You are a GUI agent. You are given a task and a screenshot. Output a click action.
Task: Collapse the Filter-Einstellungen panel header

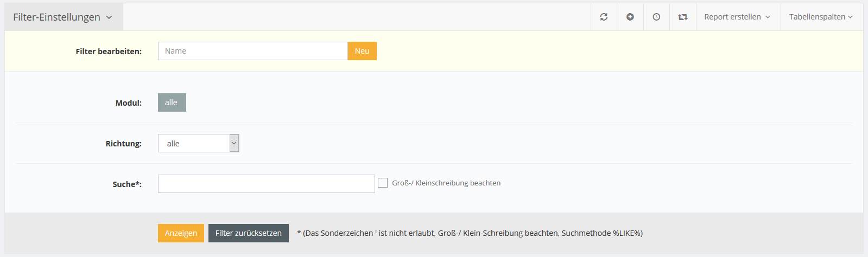pos(63,17)
